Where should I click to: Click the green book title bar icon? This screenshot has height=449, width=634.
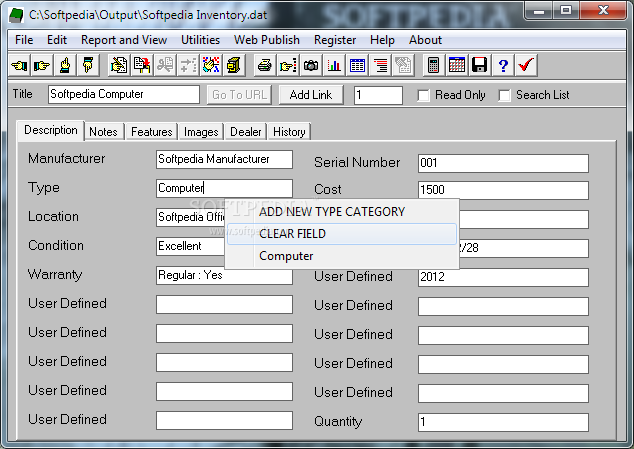16,15
